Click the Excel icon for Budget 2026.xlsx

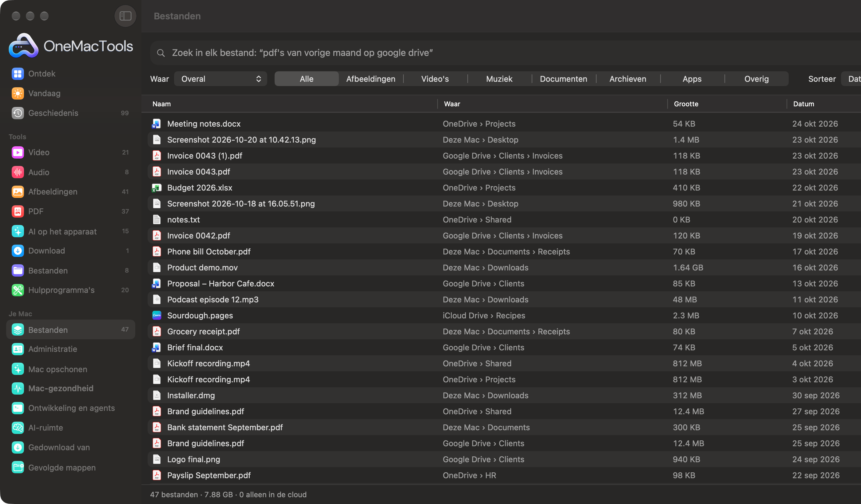point(157,187)
